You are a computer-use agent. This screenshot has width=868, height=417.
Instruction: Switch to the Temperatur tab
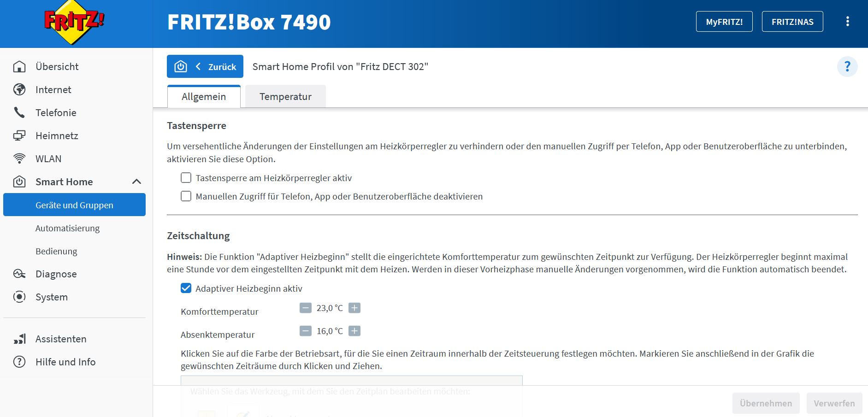click(x=285, y=97)
